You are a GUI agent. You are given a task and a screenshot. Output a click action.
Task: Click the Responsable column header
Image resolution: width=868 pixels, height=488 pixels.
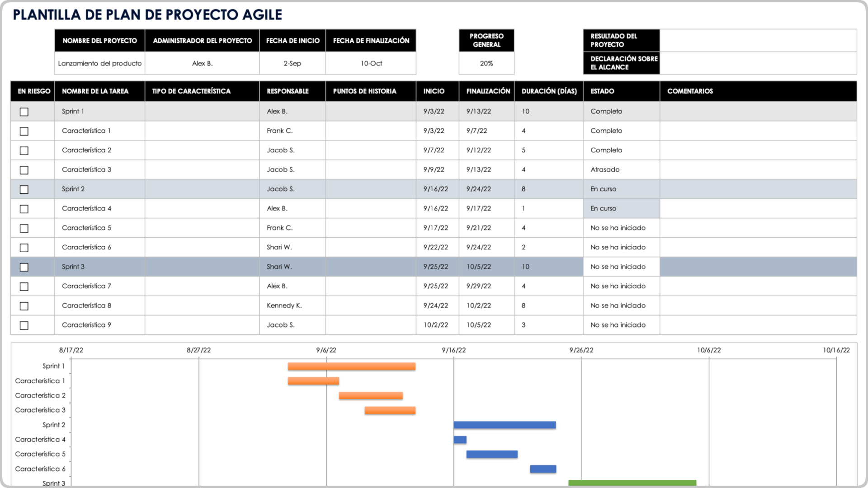tap(292, 91)
